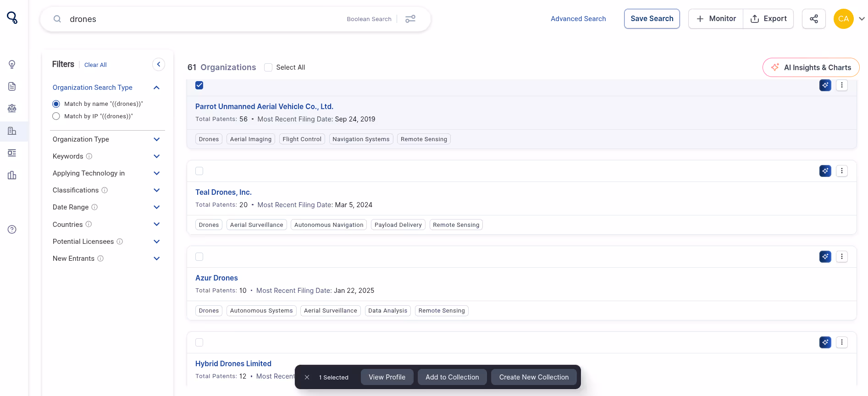Click Create New Collection button
Viewport: 868px width, 396px height.
click(x=534, y=377)
